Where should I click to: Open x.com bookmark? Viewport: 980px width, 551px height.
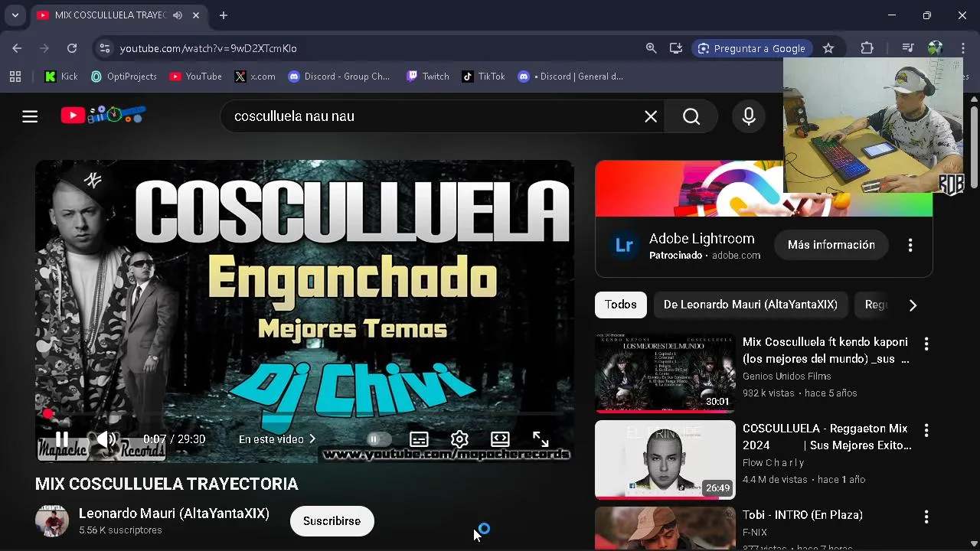255,77
